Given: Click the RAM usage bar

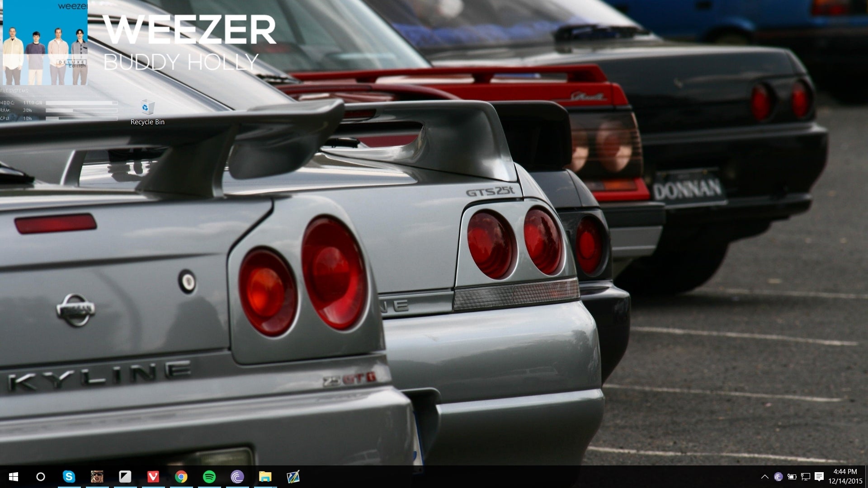Looking at the screenshot, I should [x=81, y=110].
